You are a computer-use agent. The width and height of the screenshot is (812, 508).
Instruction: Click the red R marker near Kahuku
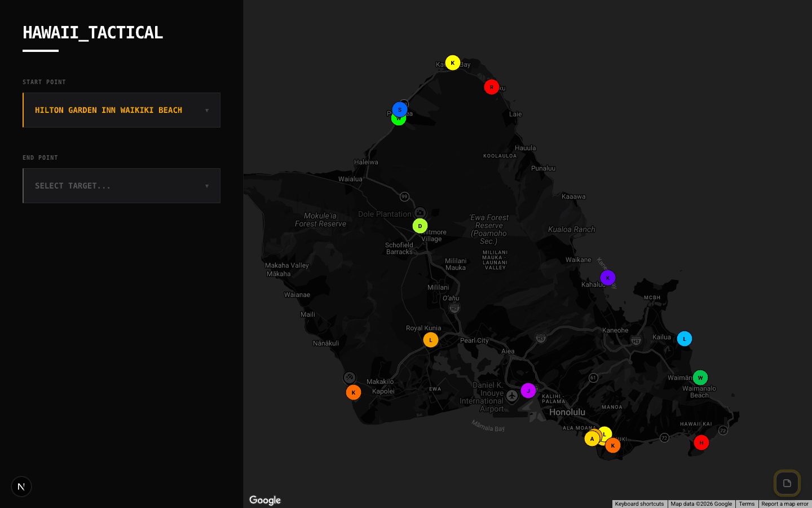491,87
